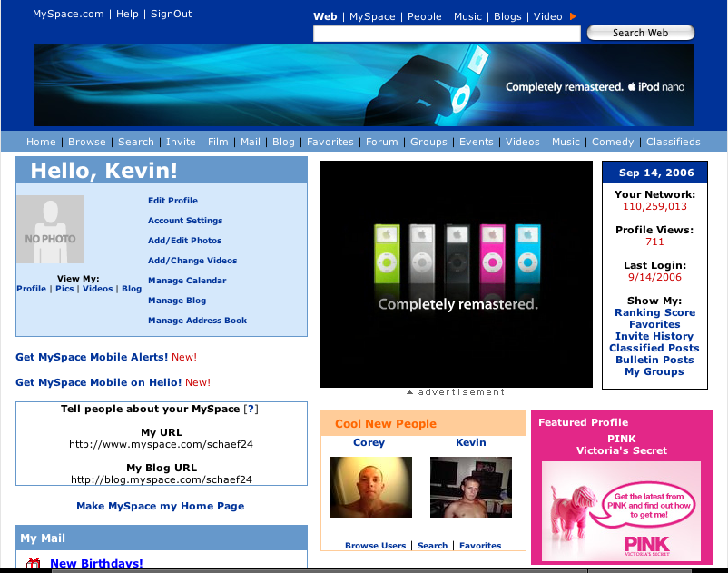Go to Home in the navigation bar
The image size is (728, 573).
(41, 142)
